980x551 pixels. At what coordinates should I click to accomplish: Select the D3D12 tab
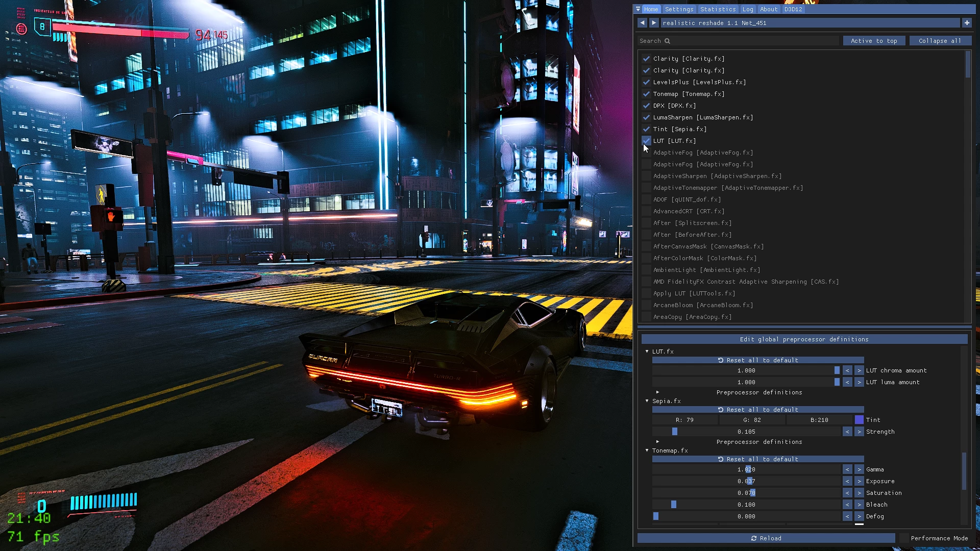(793, 9)
